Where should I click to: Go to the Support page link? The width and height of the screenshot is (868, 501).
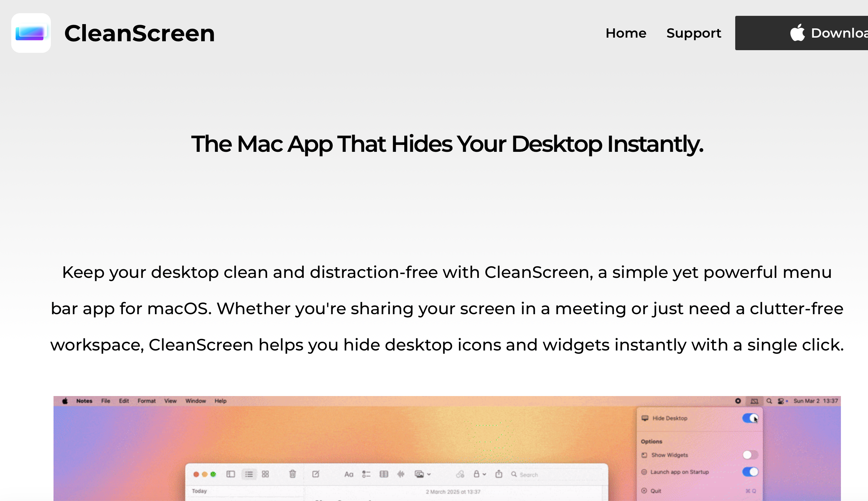pos(693,33)
